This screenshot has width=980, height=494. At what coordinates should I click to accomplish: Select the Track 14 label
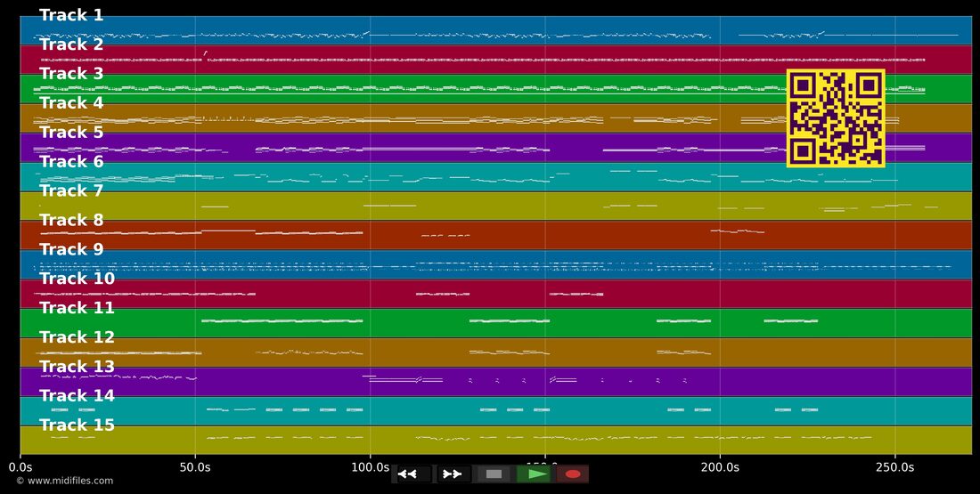77,396
